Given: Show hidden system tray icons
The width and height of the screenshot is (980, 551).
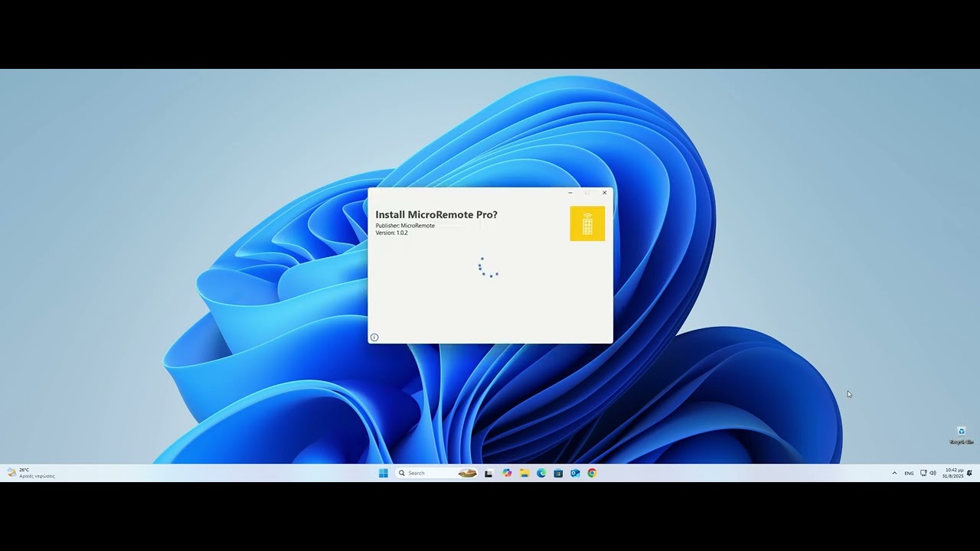Looking at the screenshot, I should pos(894,473).
